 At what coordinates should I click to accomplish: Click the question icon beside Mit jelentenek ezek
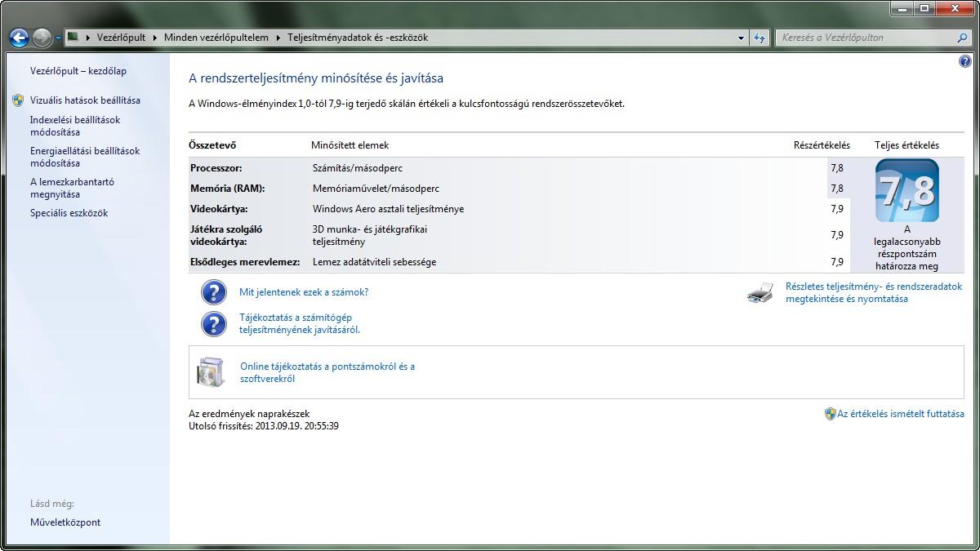(213, 292)
